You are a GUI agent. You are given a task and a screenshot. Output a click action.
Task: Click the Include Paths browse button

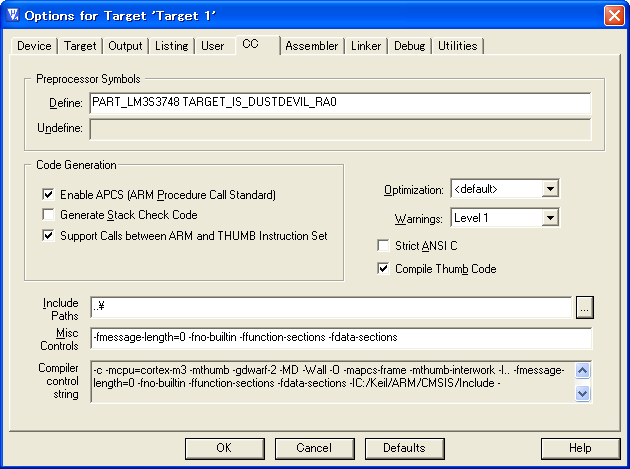[x=584, y=308]
